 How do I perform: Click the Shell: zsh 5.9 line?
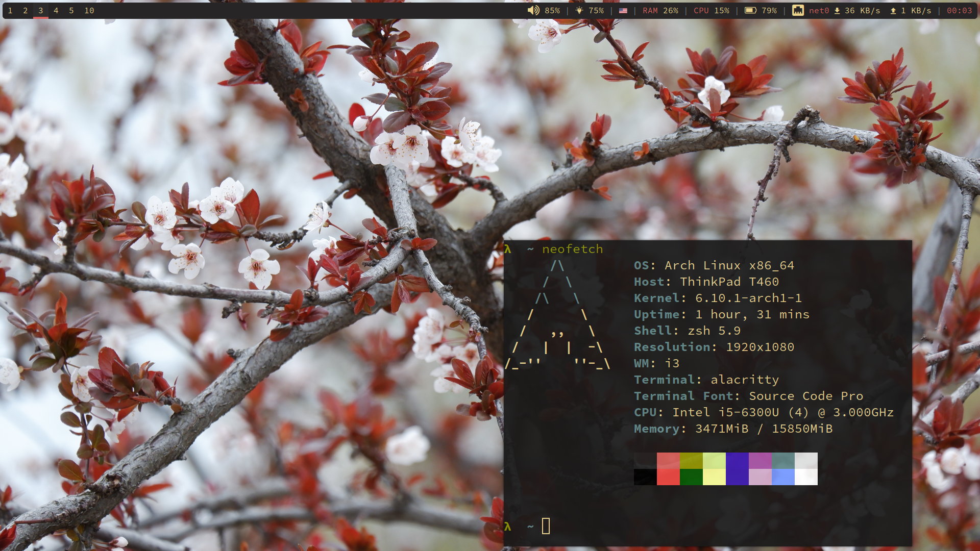[688, 331]
